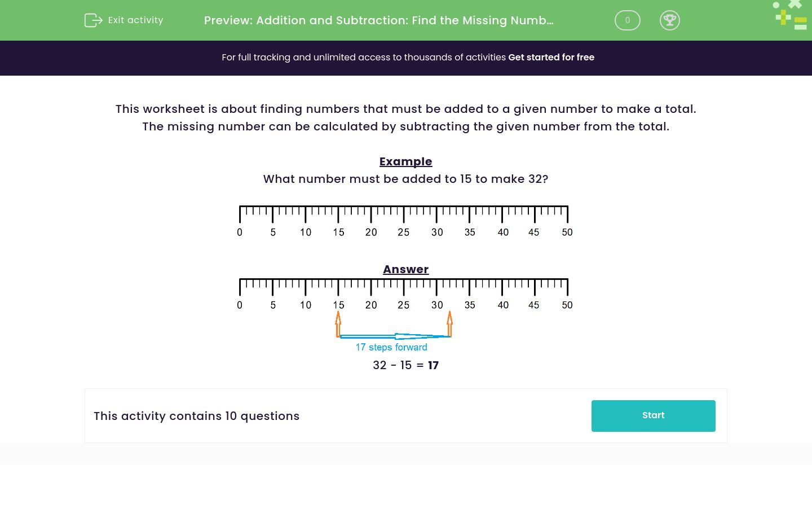
Task: Select the 'Exit activity' text label
Action: 135,20
